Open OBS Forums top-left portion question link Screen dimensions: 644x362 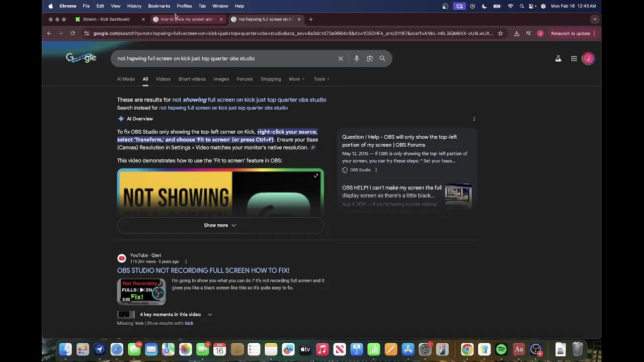tap(399, 141)
